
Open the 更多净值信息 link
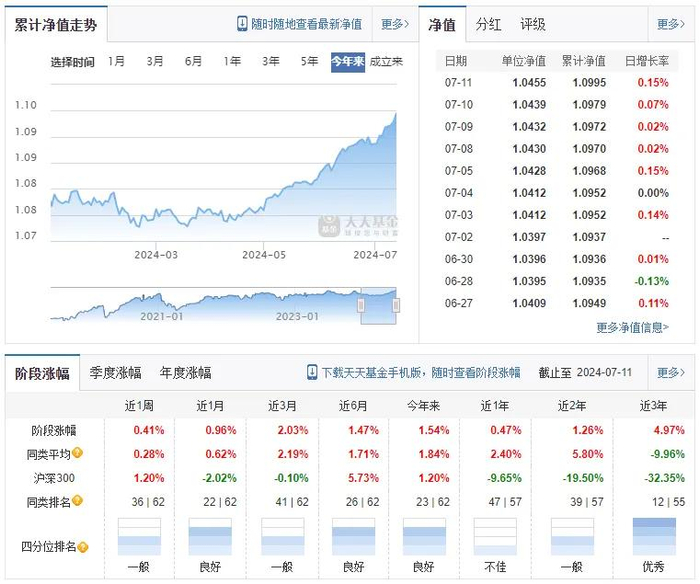point(638,326)
